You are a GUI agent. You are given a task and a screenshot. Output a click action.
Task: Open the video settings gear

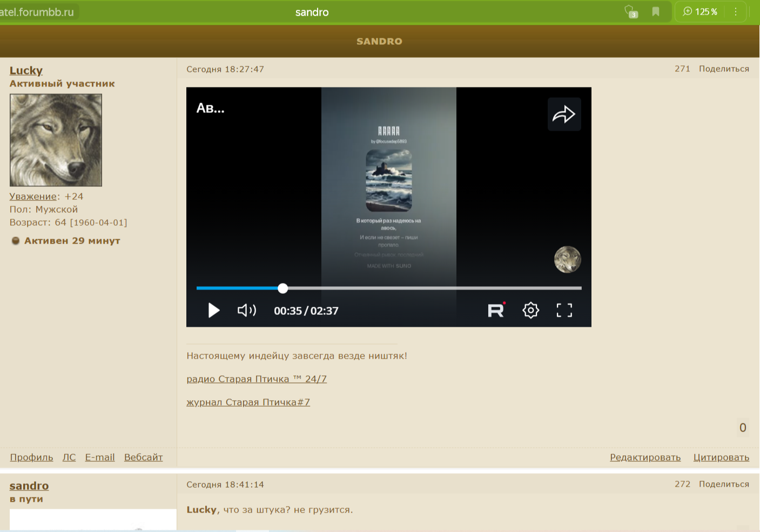coord(531,310)
